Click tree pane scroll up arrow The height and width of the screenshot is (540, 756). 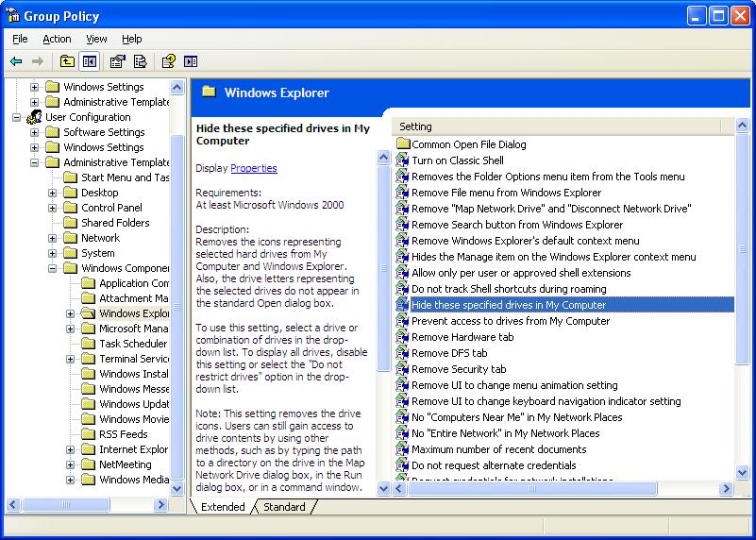pyautogui.click(x=176, y=87)
